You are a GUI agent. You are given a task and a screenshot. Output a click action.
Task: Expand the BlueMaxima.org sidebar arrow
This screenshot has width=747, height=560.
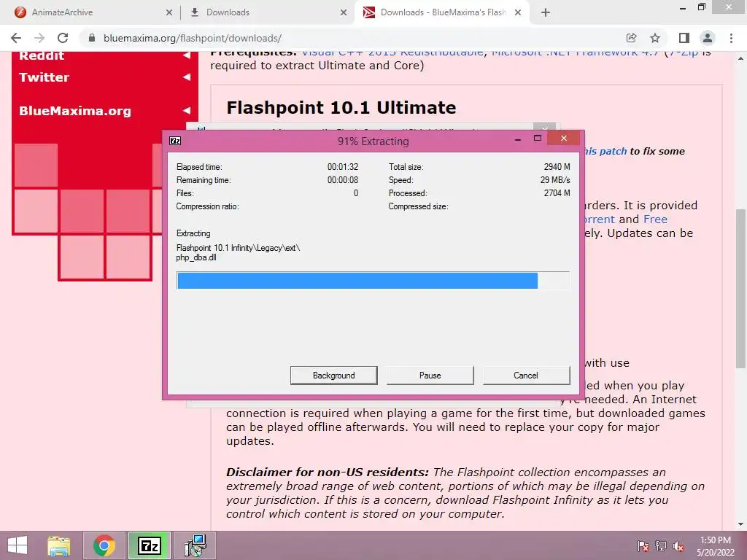click(187, 111)
